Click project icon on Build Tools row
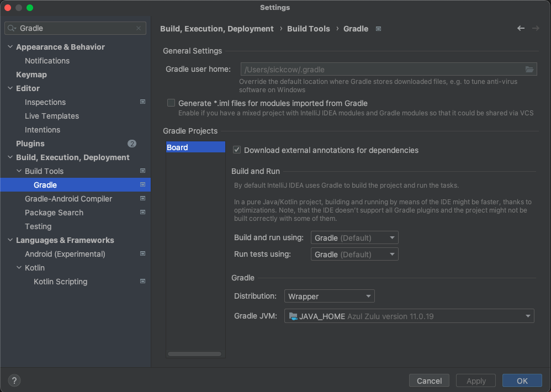Image resolution: width=551 pixels, height=392 pixels. tap(142, 171)
